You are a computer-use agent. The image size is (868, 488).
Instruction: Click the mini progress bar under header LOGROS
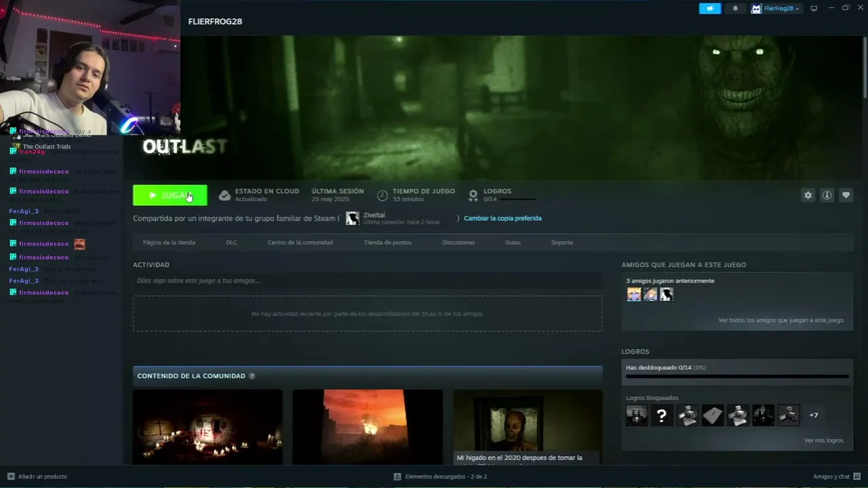click(518, 199)
